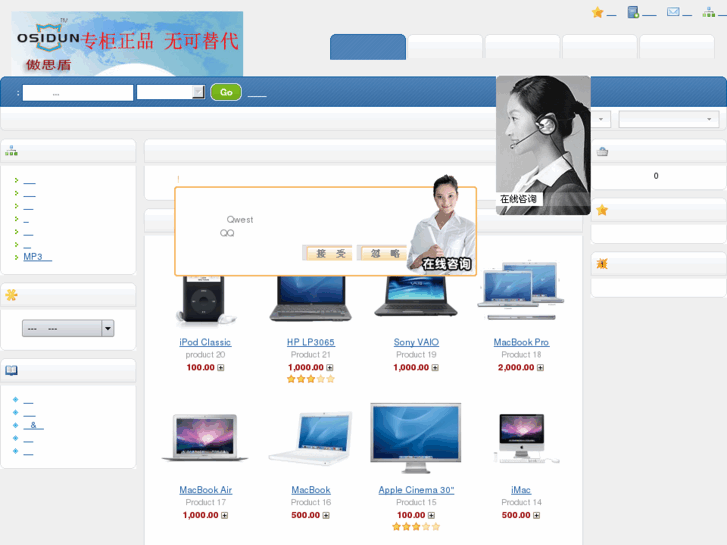Select the fifth navigation tab
The image size is (727, 545).
tap(677, 47)
